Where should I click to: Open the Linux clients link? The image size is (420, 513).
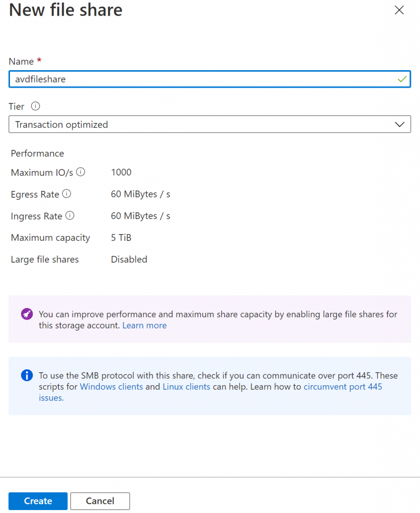186,386
